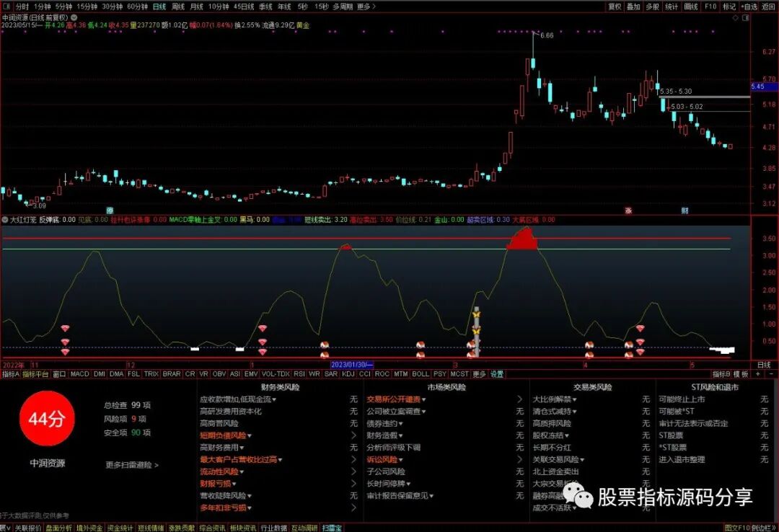Click the diamond icon at chart top-right

point(736,18)
